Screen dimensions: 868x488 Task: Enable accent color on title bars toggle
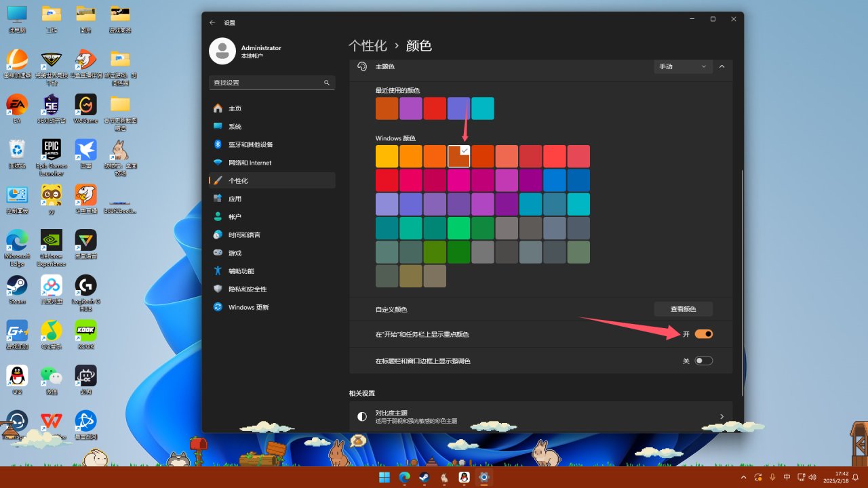(x=704, y=361)
